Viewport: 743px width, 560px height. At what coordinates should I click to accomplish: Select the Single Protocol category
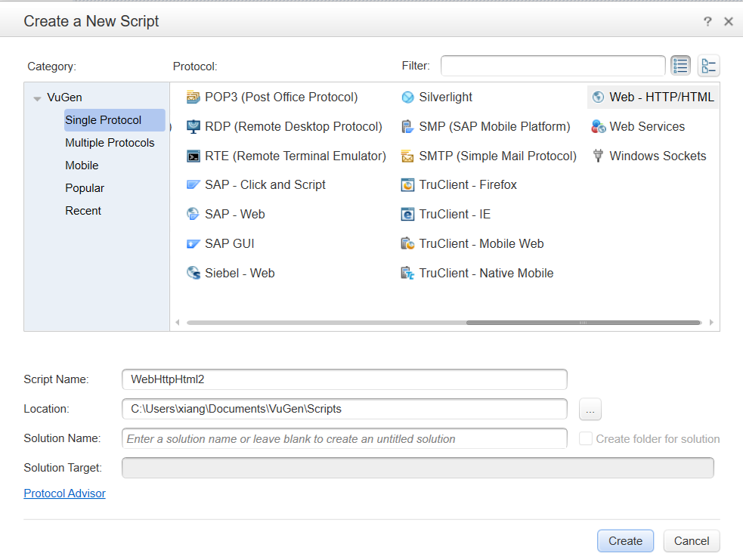115,120
